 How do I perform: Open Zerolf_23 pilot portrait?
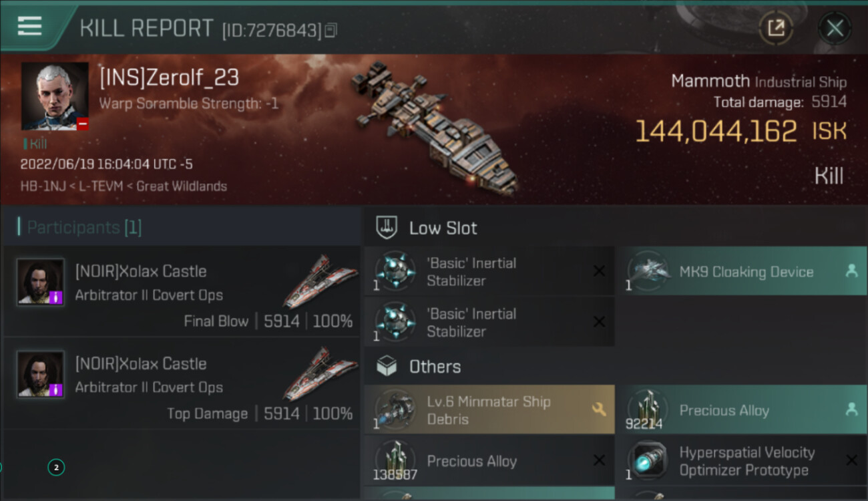point(55,96)
